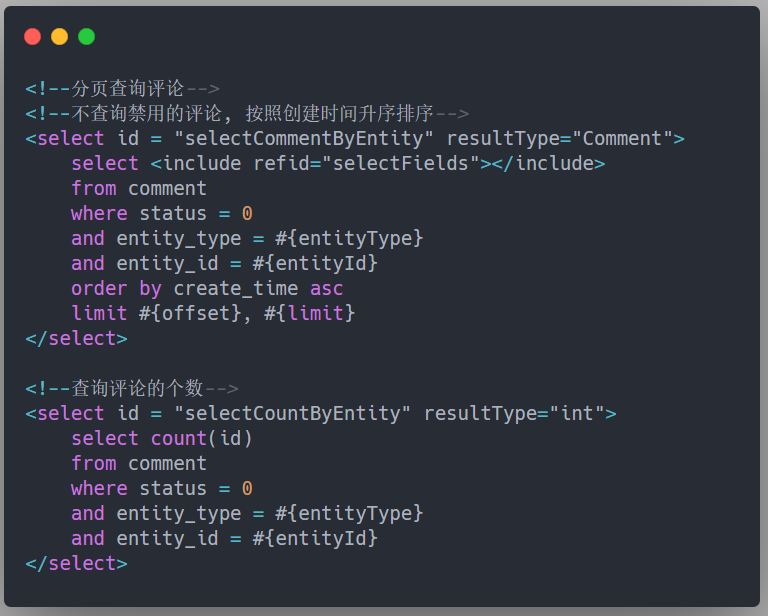Click the resultType="int" attribute
This screenshot has height=616, width=768.
click(x=514, y=414)
